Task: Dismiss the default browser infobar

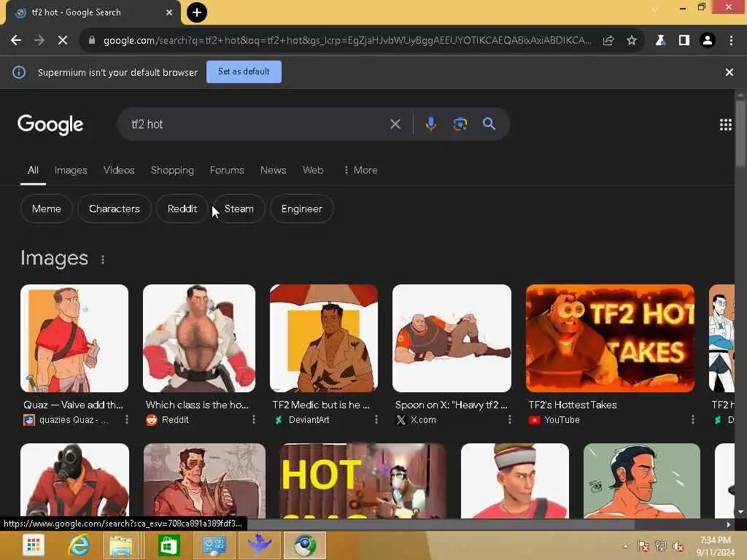Action: tap(729, 72)
